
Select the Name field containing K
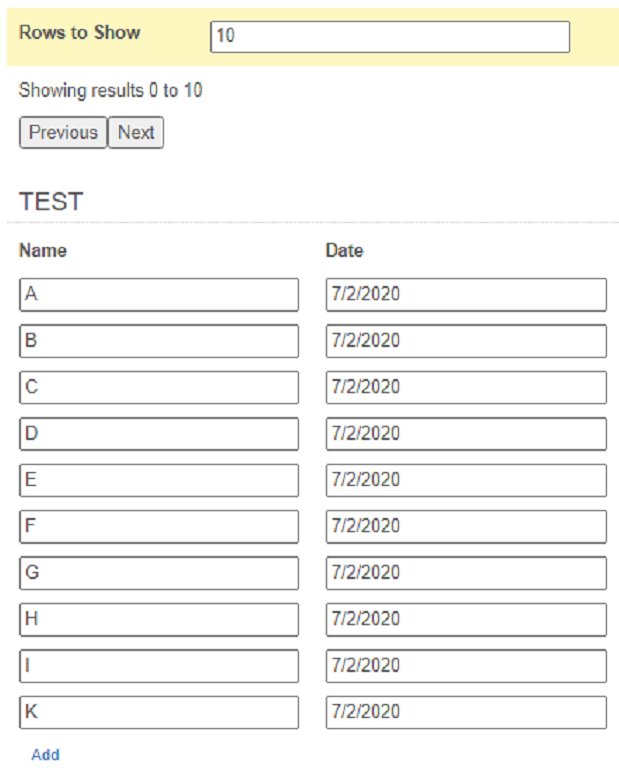pos(159,712)
